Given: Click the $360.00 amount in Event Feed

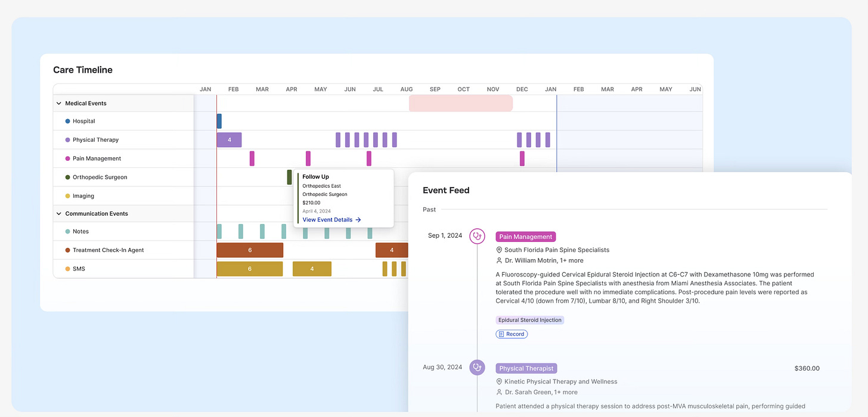Looking at the screenshot, I should (x=807, y=368).
